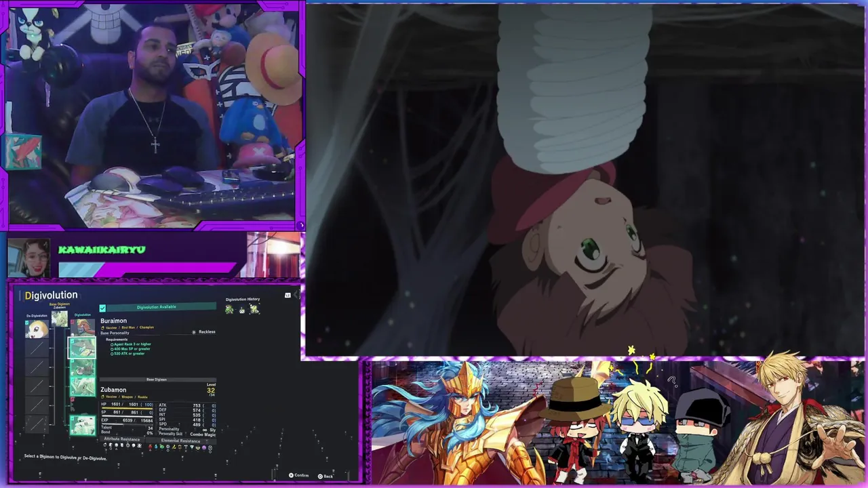Select the locked orange-haired Digivolution slot
This screenshot has height=488, width=868.
[83, 327]
